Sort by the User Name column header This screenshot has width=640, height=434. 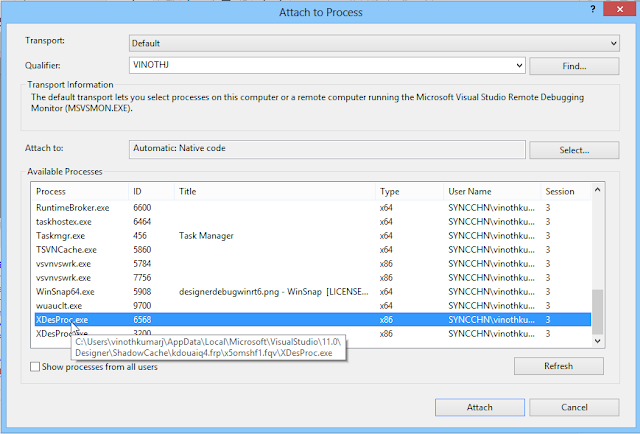tap(492, 191)
